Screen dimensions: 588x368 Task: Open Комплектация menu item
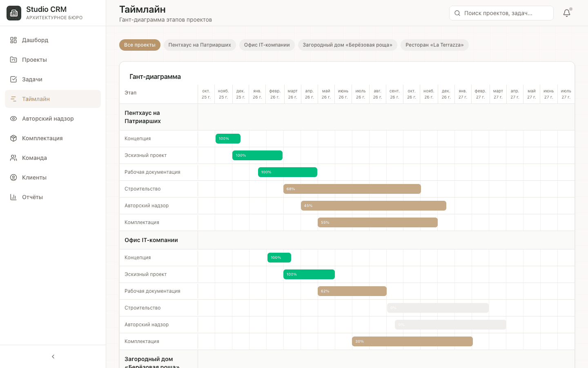coord(53,138)
